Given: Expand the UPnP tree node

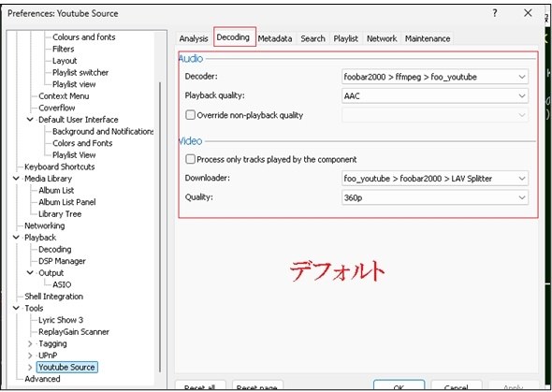Looking at the screenshot, I should (30, 356).
